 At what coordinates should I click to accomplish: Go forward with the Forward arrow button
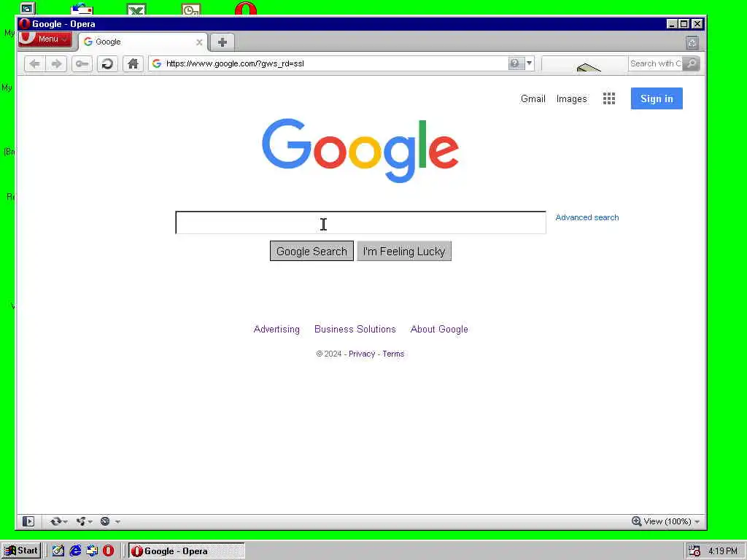coord(56,64)
